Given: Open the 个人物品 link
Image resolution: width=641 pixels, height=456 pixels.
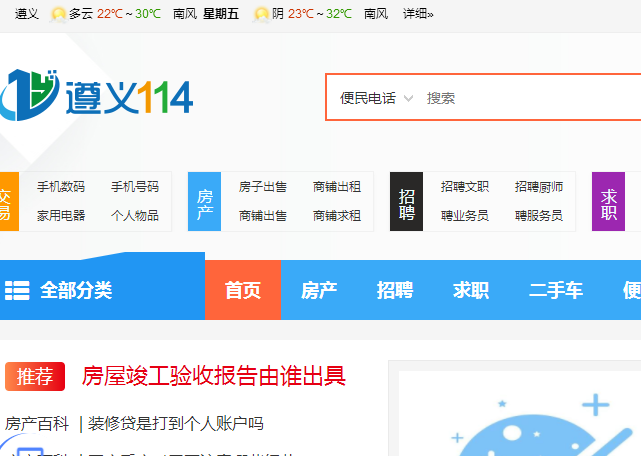Looking at the screenshot, I should [x=135, y=216].
